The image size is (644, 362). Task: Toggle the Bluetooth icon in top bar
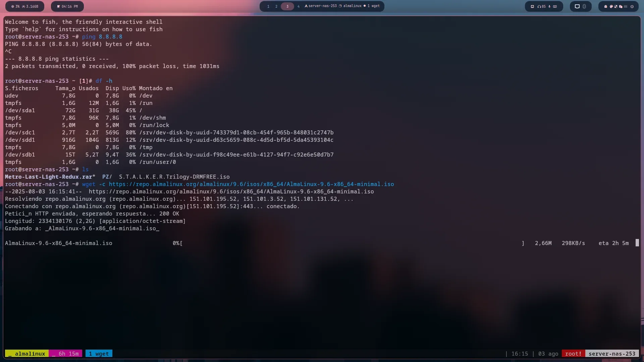tap(584, 6)
